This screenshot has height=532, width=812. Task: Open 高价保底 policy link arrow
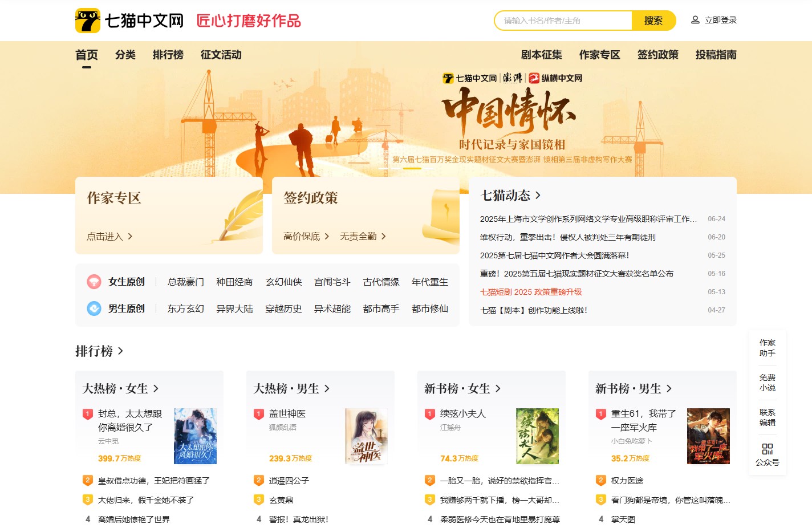click(327, 236)
